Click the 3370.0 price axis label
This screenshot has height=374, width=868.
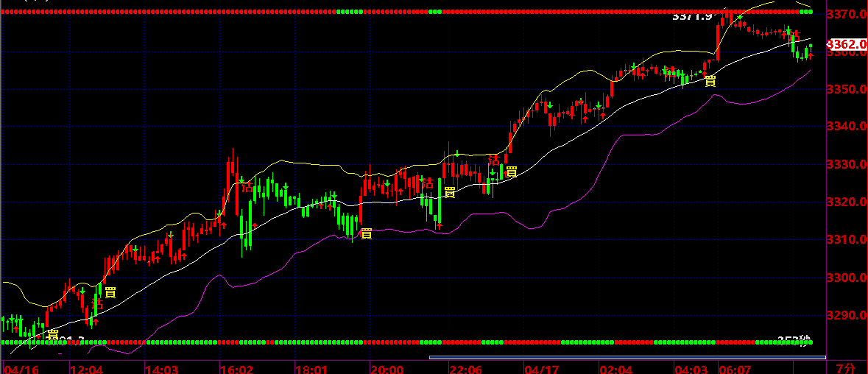pyautogui.click(x=847, y=14)
